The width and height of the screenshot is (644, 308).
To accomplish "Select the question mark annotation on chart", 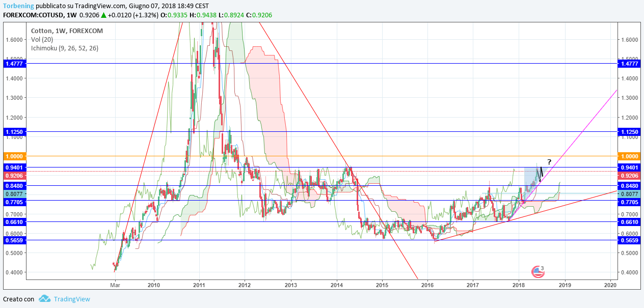I will click(549, 162).
